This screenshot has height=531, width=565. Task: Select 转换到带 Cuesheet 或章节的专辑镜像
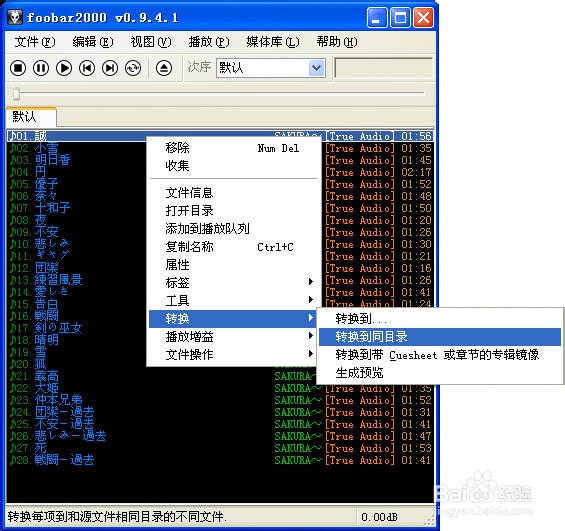tap(440, 355)
